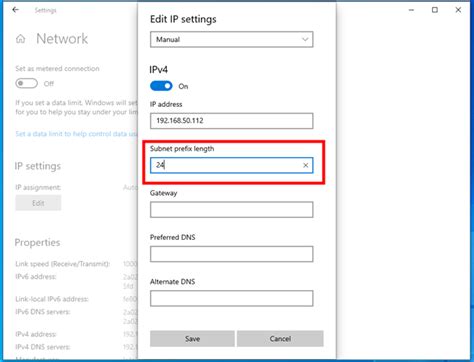Close the Settings window
Viewport: 474px width, 362px height.
pos(458,10)
